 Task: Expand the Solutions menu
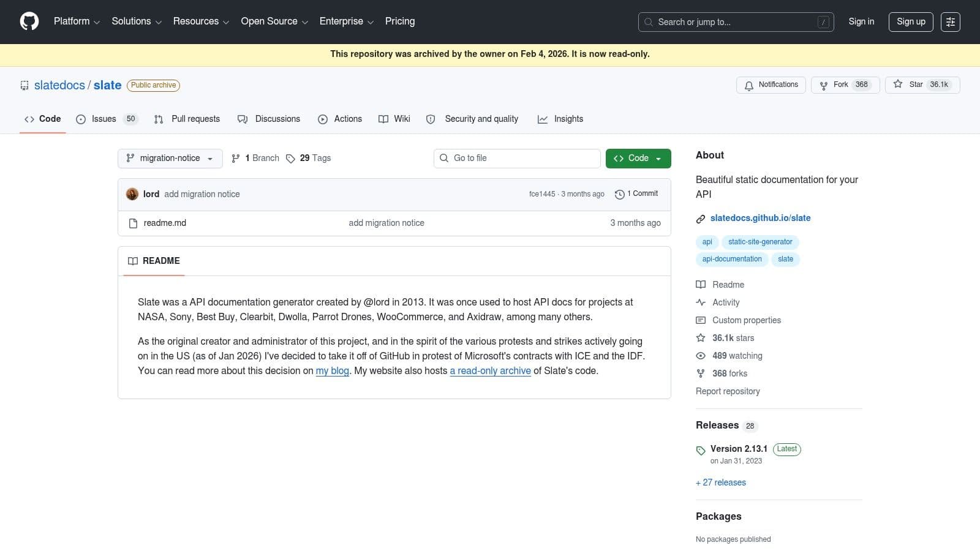(137, 21)
